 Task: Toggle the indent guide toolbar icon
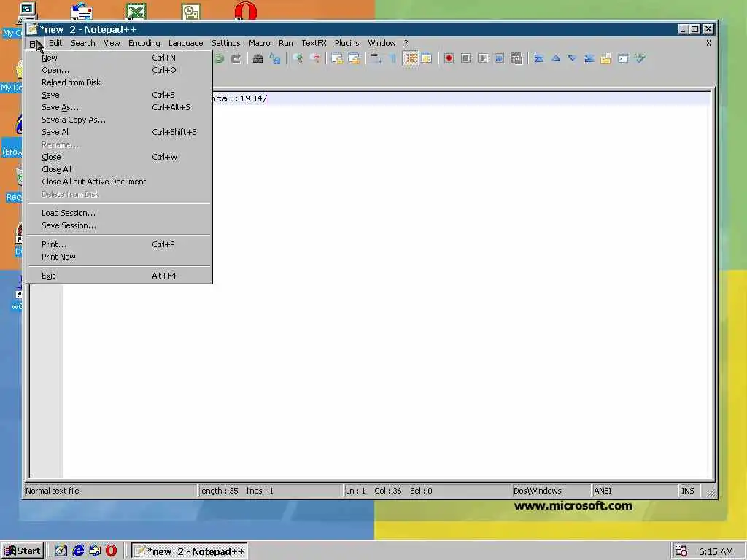[x=410, y=58]
